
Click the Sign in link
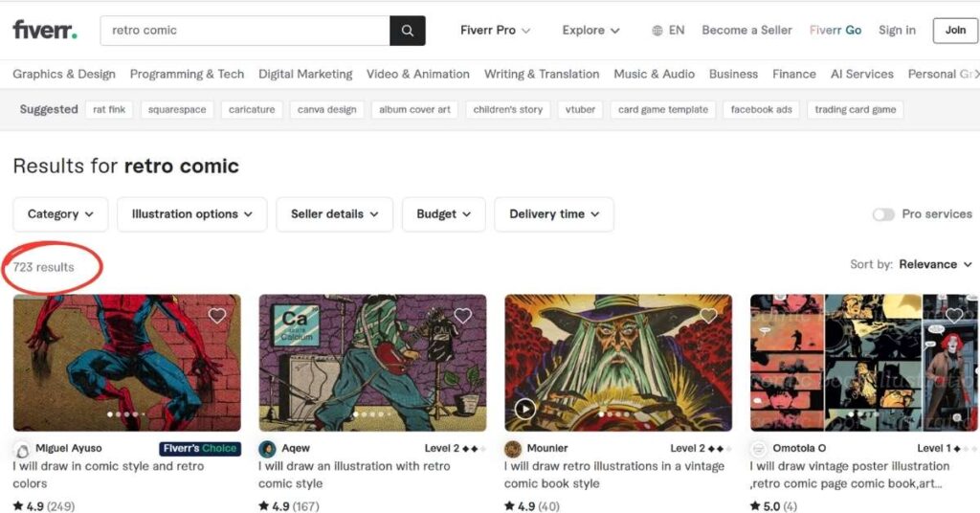(x=897, y=30)
